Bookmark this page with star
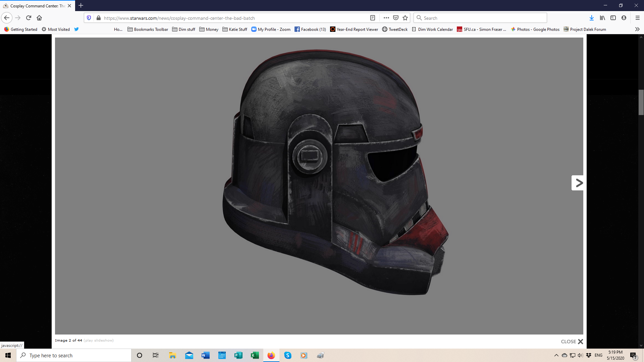This screenshot has height=362, width=644. click(x=405, y=18)
